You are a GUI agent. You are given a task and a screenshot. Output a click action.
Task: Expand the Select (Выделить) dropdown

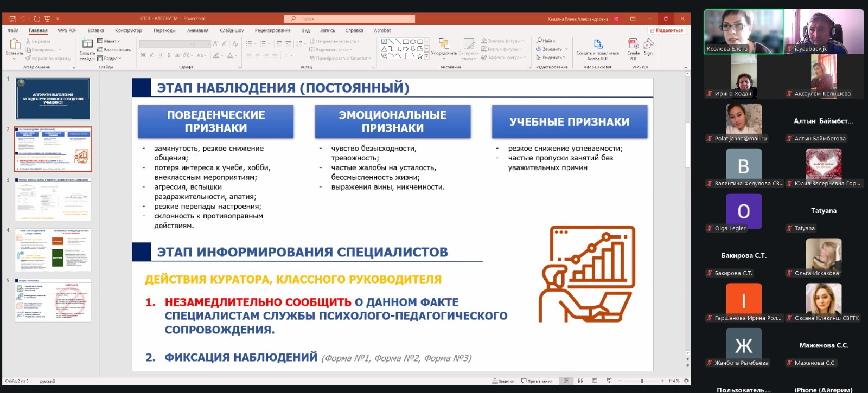click(x=552, y=57)
